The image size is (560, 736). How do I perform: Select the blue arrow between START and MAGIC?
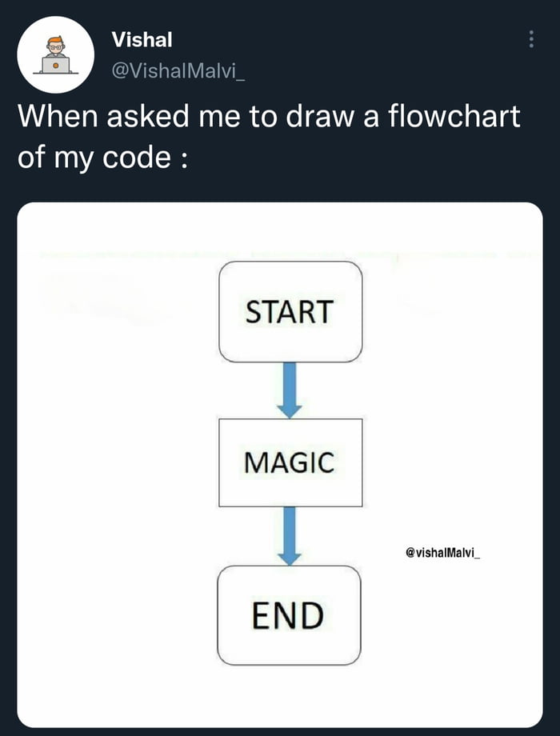tap(290, 388)
